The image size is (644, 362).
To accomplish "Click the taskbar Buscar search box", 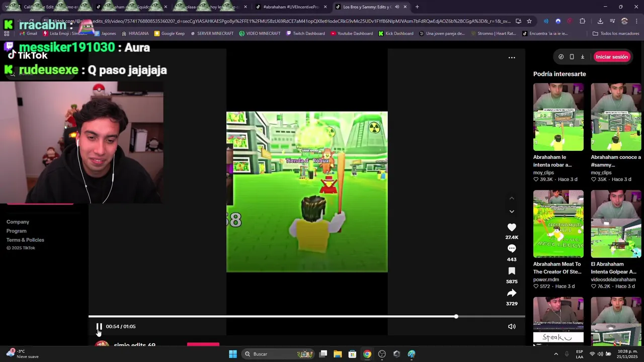I will [x=279, y=354].
